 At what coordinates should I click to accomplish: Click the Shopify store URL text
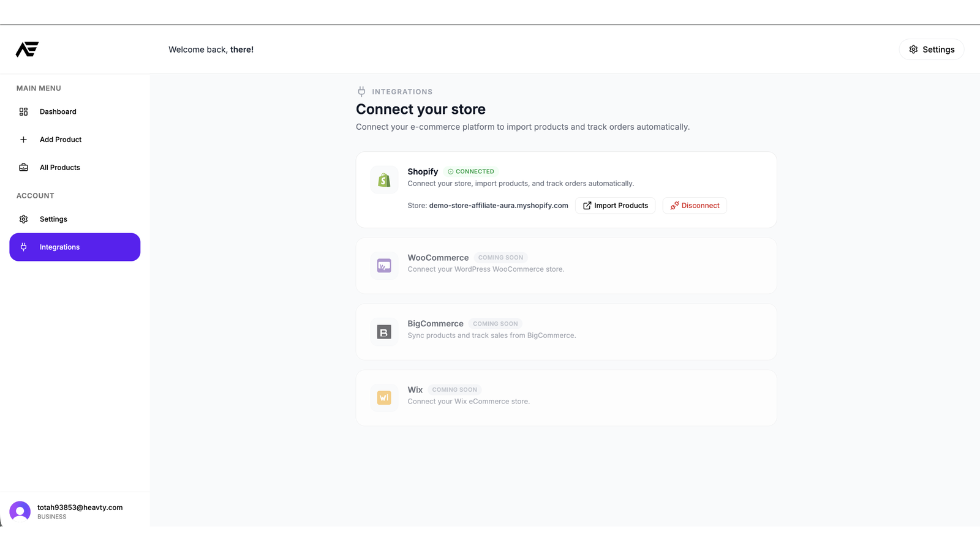(x=499, y=206)
